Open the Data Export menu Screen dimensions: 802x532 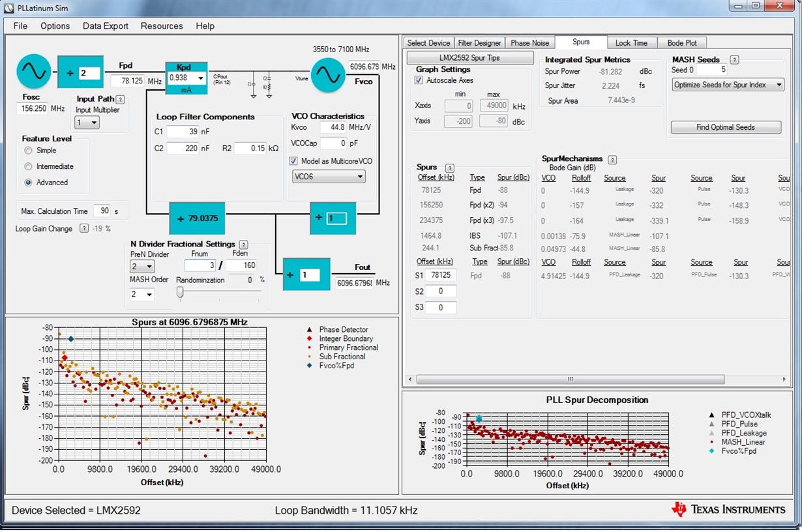click(x=106, y=26)
